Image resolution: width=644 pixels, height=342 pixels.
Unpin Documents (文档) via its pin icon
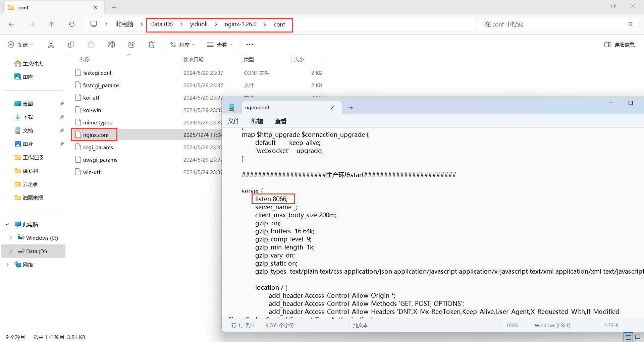[62, 130]
